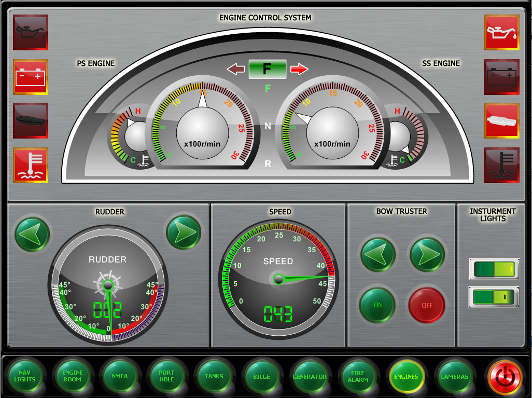Click the PS engine fault warning icon

pyautogui.click(x=31, y=121)
